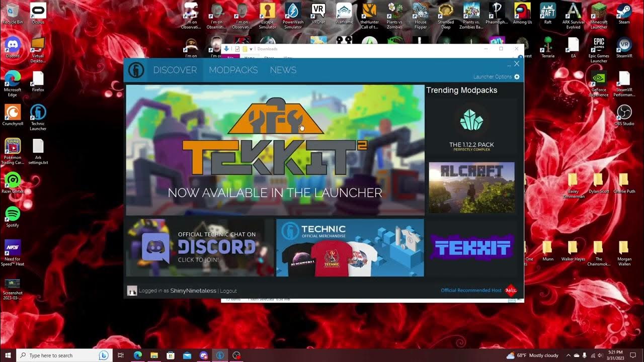Click the Technic logo in launcher header
This screenshot has width=644, height=362.
click(x=136, y=70)
